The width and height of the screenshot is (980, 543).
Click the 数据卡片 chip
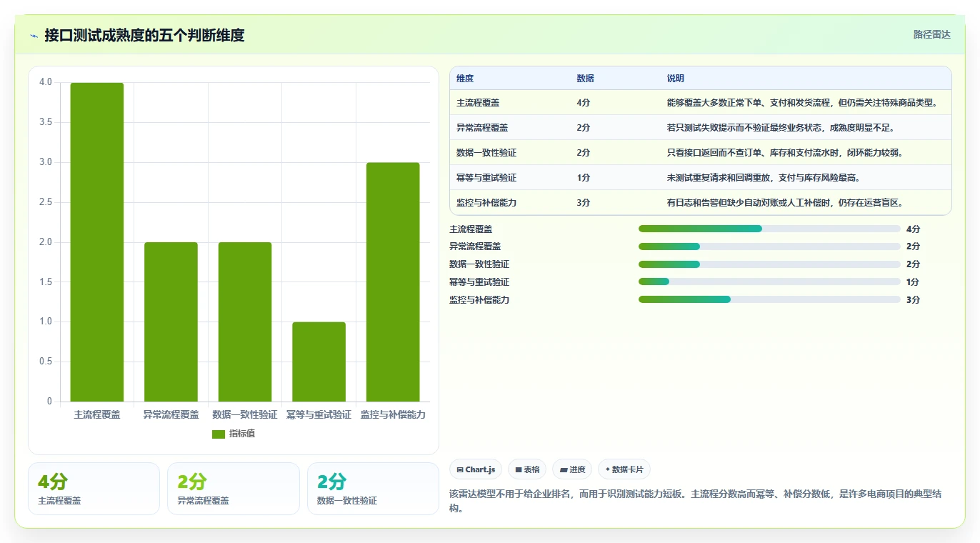[624, 469]
